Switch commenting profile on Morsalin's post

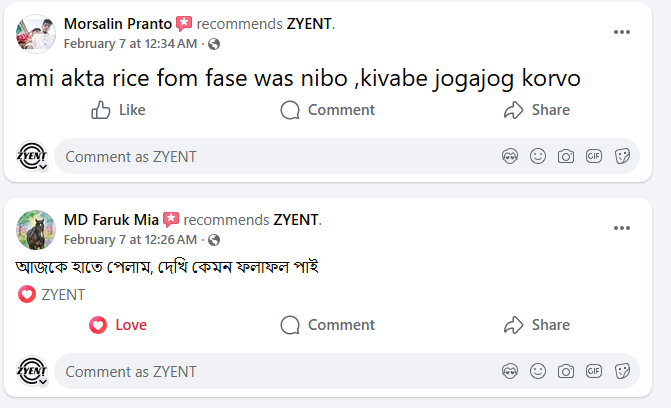pyautogui.click(x=33, y=157)
